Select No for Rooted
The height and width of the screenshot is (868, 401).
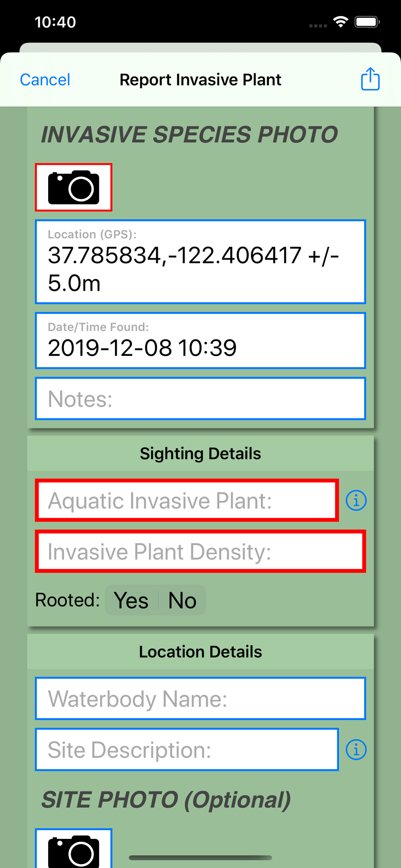pyautogui.click(x=182, y=600)
